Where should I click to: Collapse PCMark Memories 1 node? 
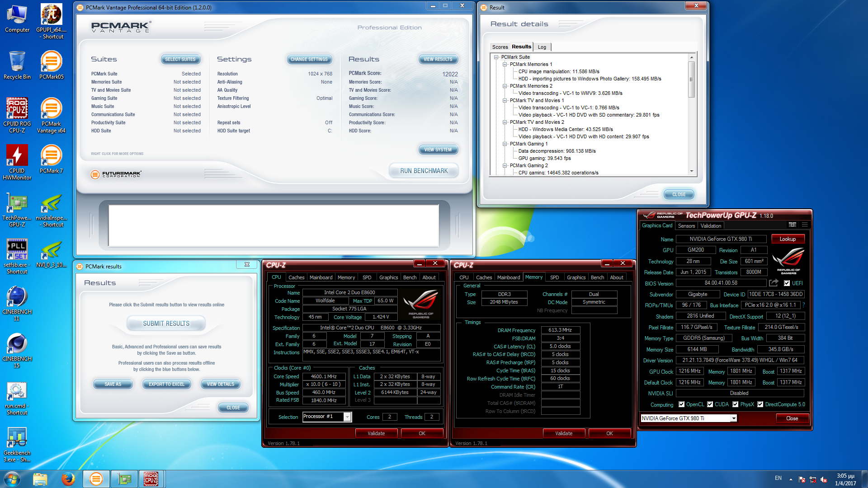coord(505,64)
